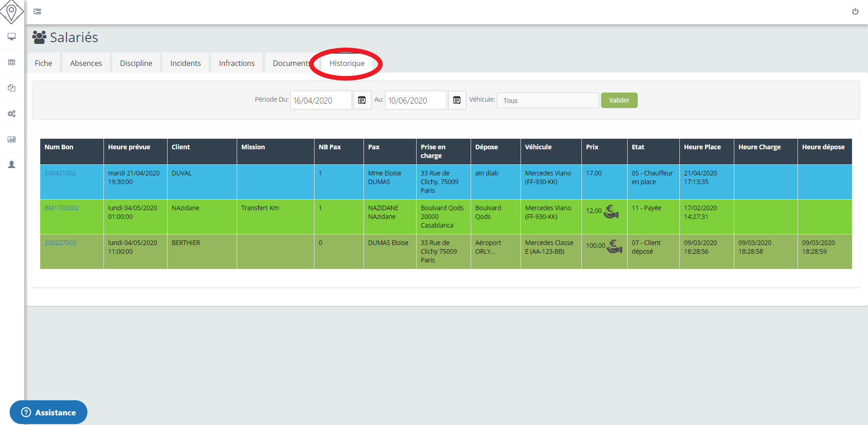Toggle the sidebar menu hamburger icon
The image size is (868, 425).
38,11
